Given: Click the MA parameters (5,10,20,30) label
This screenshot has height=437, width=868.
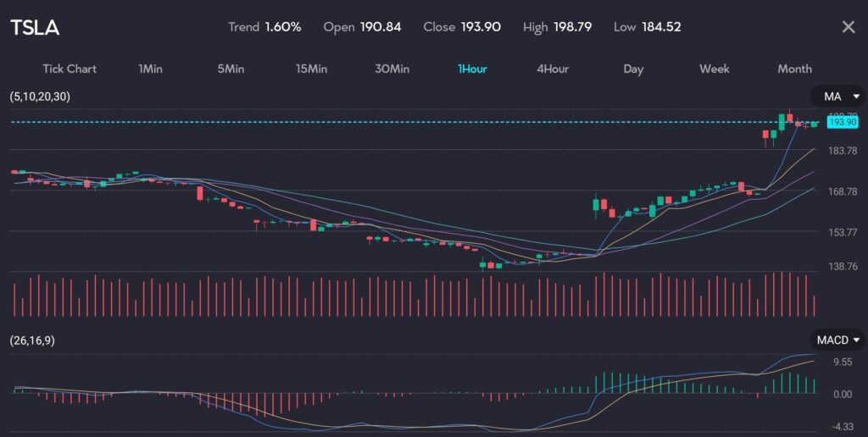Looking at the screenshot, I should tap(40, 97).
